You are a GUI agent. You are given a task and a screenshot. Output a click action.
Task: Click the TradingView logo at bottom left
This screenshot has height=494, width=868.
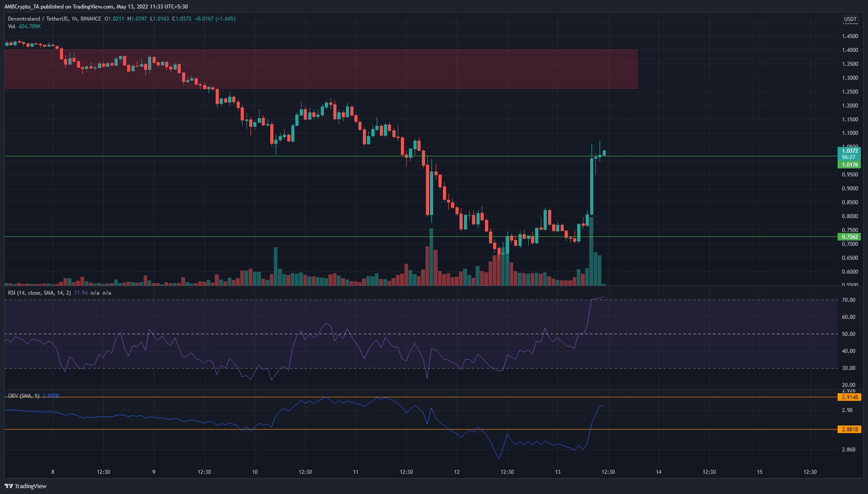point(26,486)
